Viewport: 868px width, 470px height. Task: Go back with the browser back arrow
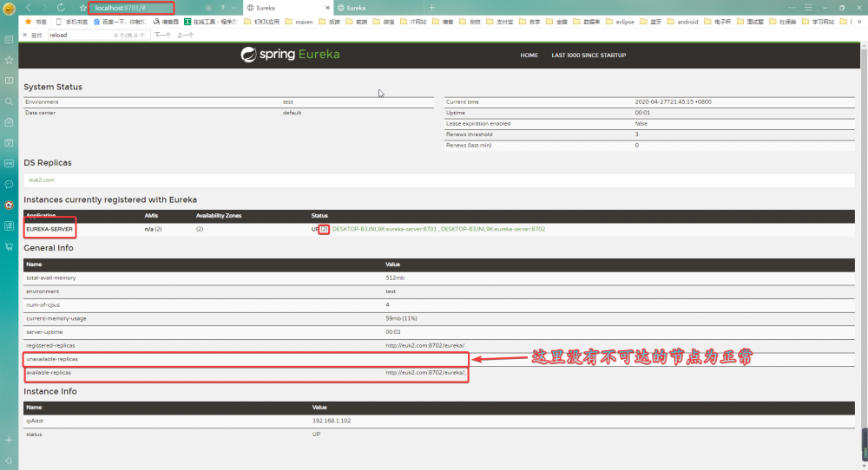pos(29,8)
